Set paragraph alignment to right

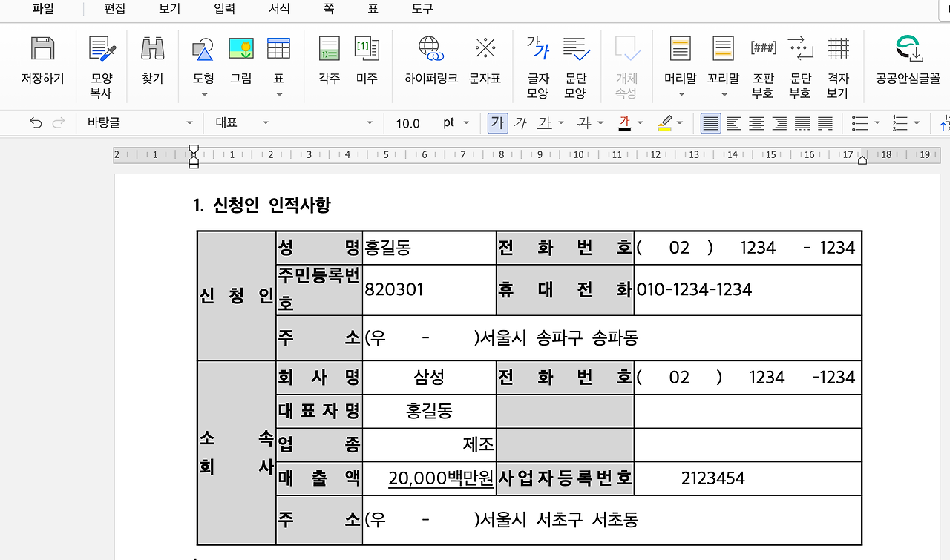[x=779, y=123]
